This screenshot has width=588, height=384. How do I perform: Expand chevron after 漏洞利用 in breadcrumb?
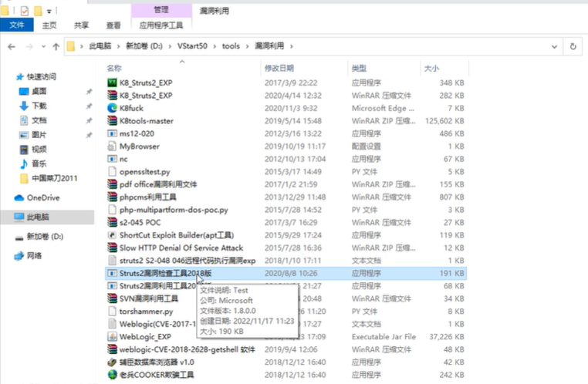292,46
